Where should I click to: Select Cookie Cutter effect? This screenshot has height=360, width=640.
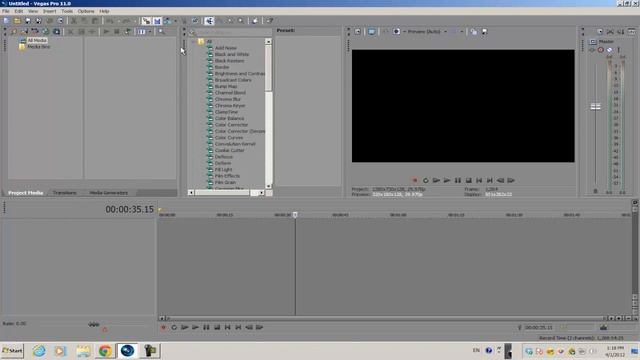(229, 151)
